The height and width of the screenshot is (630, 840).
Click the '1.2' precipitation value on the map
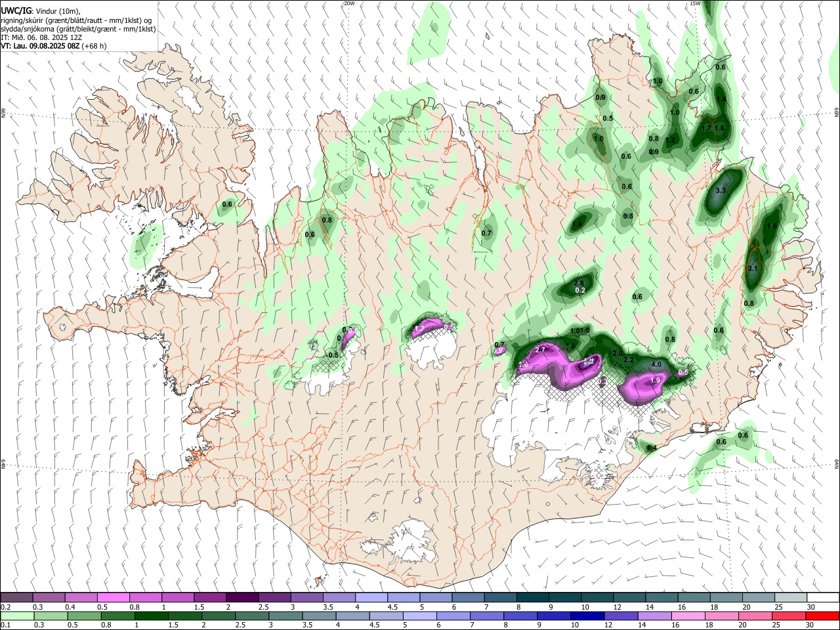[x=670, y=140]
